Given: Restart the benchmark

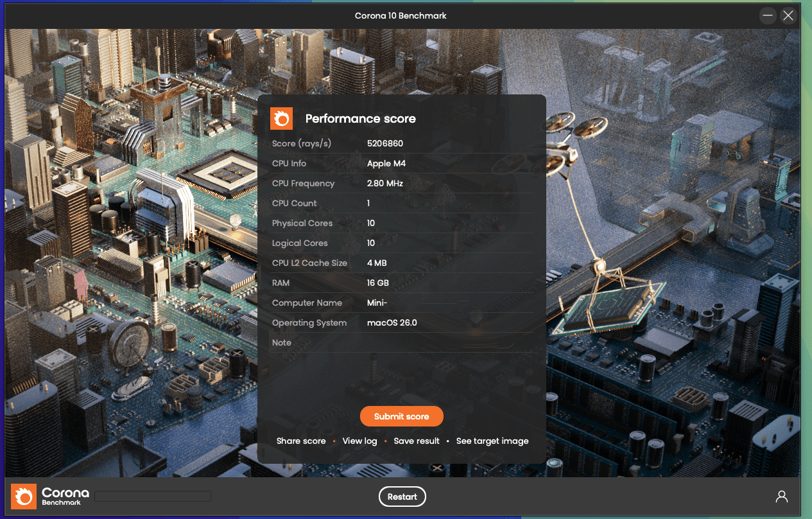Looking at the screenshot, I should pos(402,497).
